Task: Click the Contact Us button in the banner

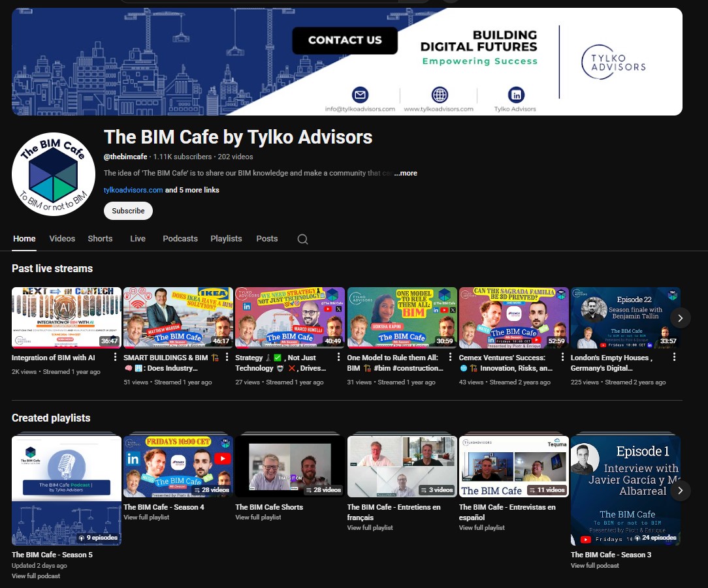Action: coord(345,40)
